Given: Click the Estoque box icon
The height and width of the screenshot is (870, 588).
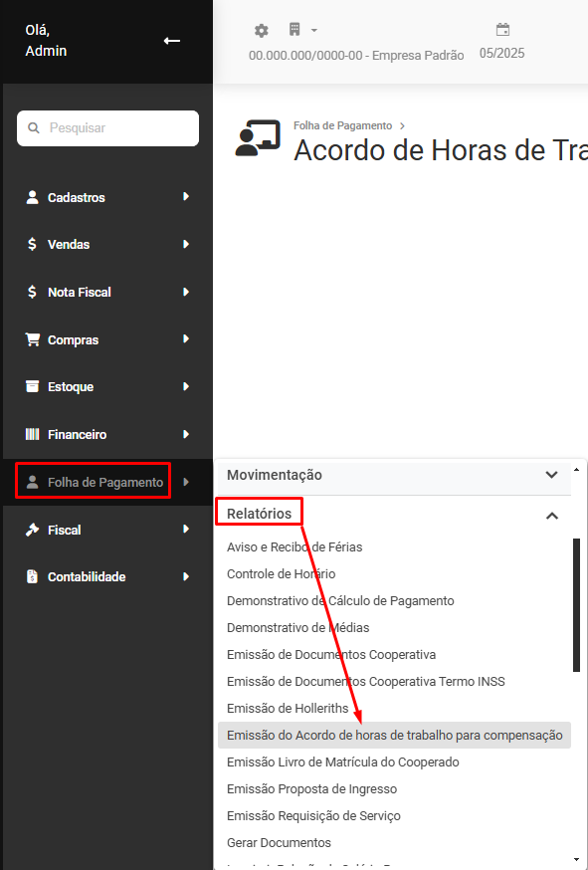Looking at the screenshot, I should tap(33, 386).
